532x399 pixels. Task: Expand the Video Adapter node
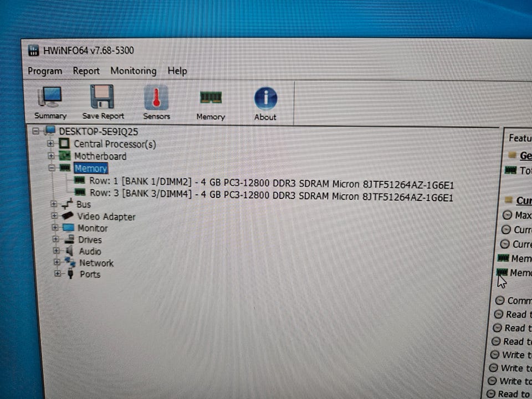(54, 216)
